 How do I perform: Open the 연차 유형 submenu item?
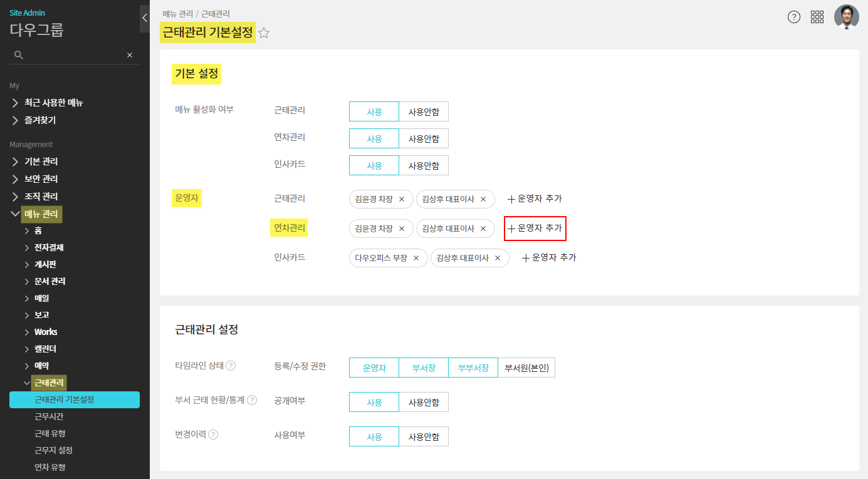point(50,467)
